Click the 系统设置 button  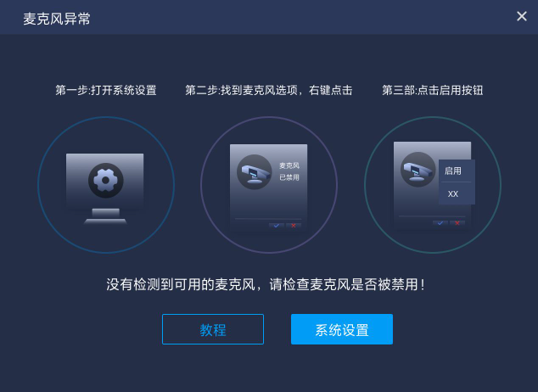point(342,329)
